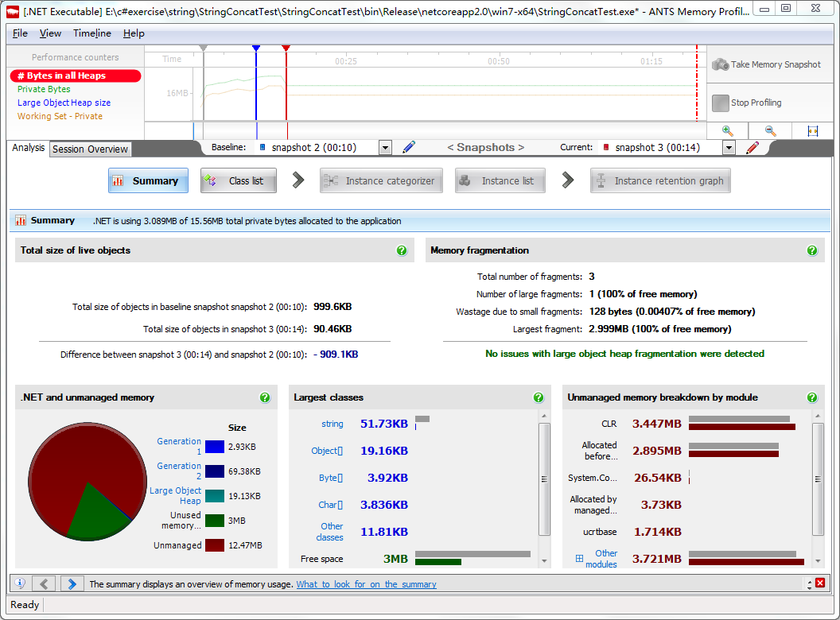
Task: Click hint bar up/down expand arrows
Action: click(809, 584)
